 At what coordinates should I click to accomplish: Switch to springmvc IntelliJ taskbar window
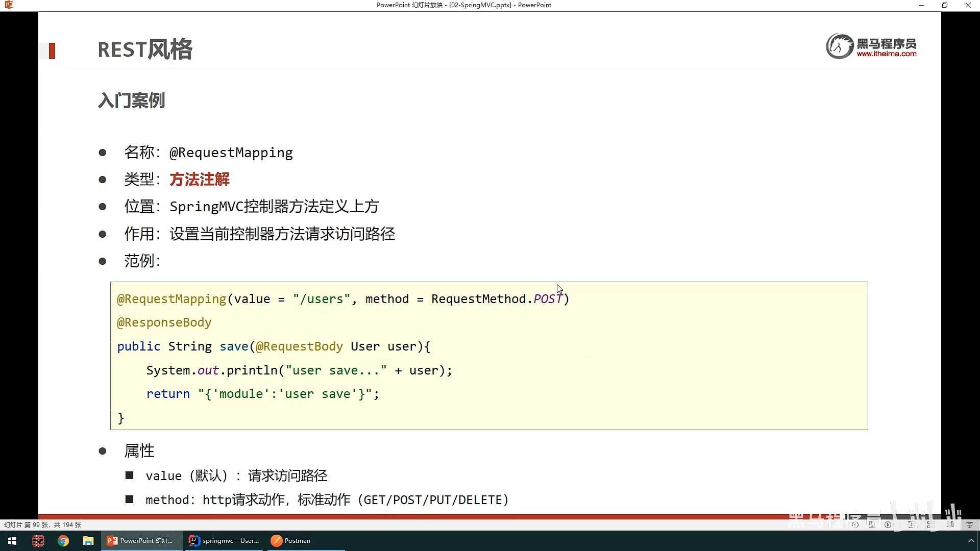[x=225, y=541]
